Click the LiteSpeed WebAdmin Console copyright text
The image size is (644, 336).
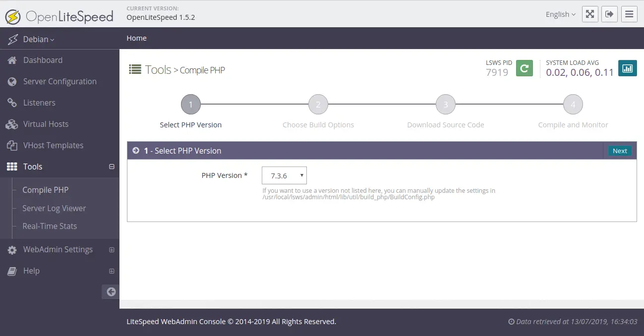tap(232, 322)
